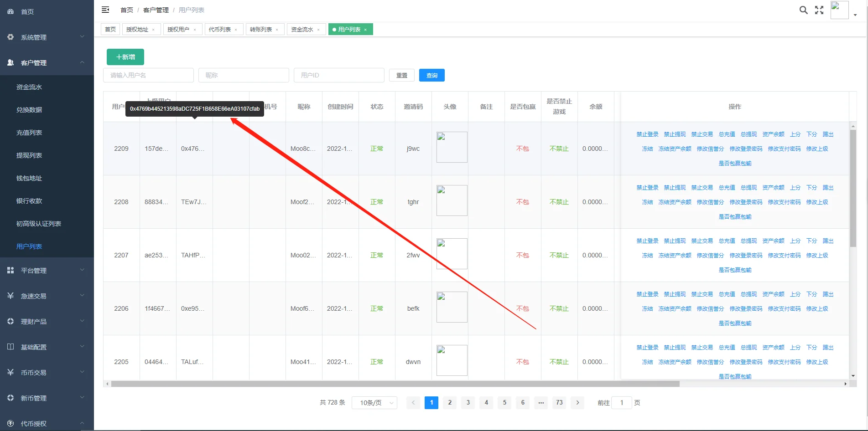Expand 平台管理 sidebar menu
Image resolution: width=868 pixels, height=431 pixels.
46,271
